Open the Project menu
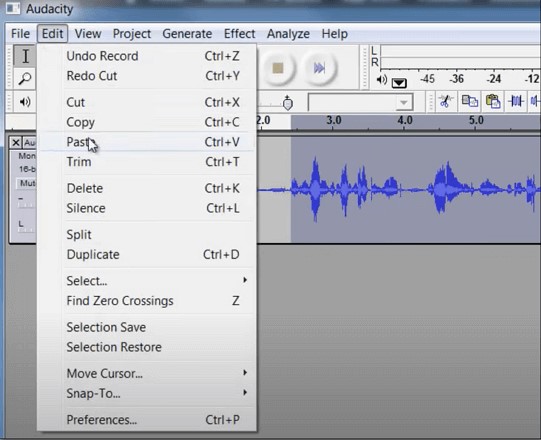 pyautogui.click(x=132, y=34)
